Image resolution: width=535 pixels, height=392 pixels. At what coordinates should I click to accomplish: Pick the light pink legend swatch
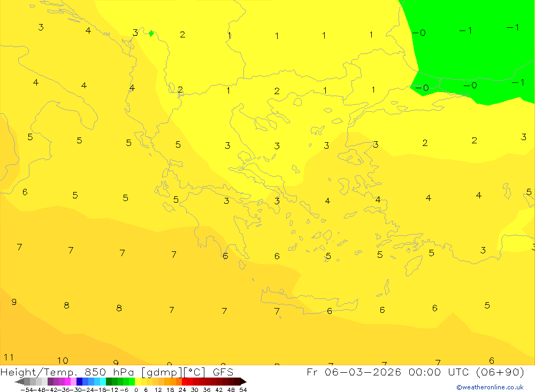(x=73, y=382)
